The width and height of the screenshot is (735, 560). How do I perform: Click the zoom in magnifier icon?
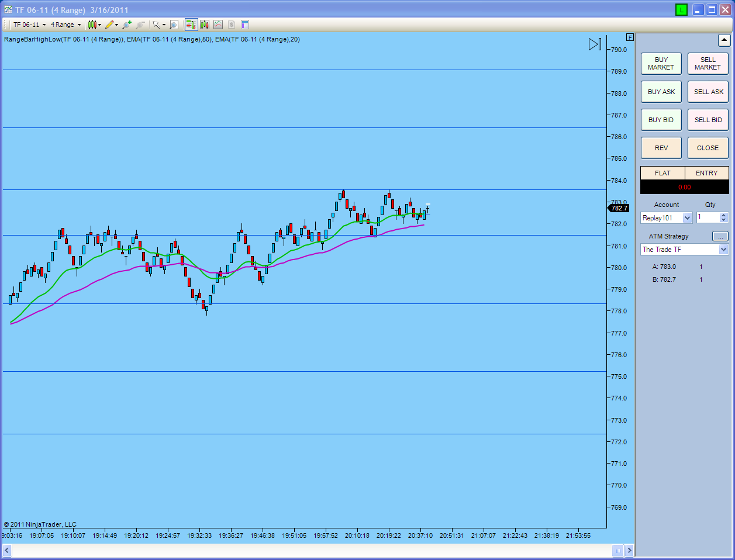(x=127, y=25)
